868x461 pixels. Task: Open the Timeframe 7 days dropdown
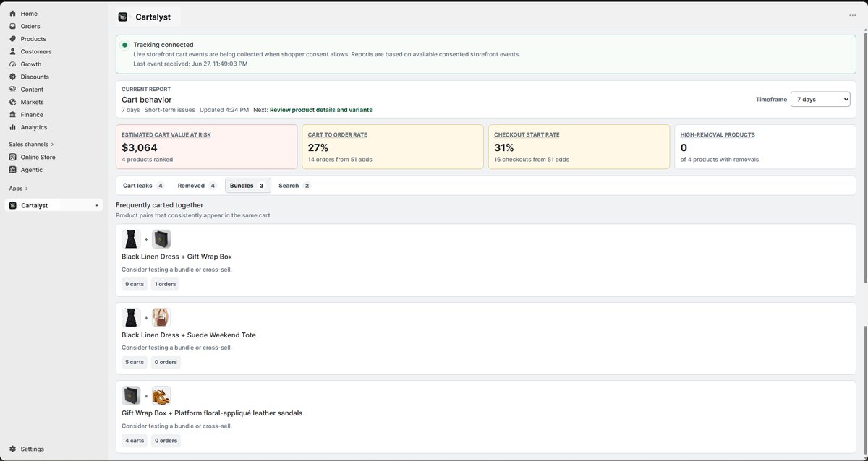click(820, 99)
